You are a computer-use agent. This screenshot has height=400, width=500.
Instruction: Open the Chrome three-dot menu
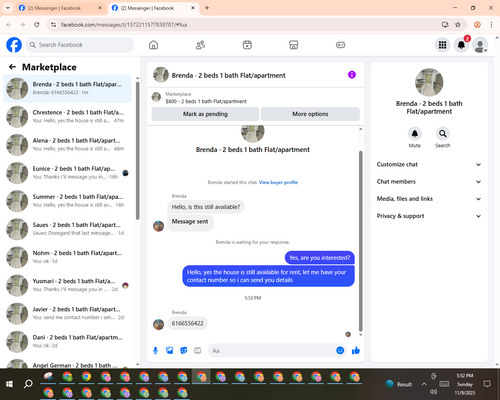click(x=491, y=24)
